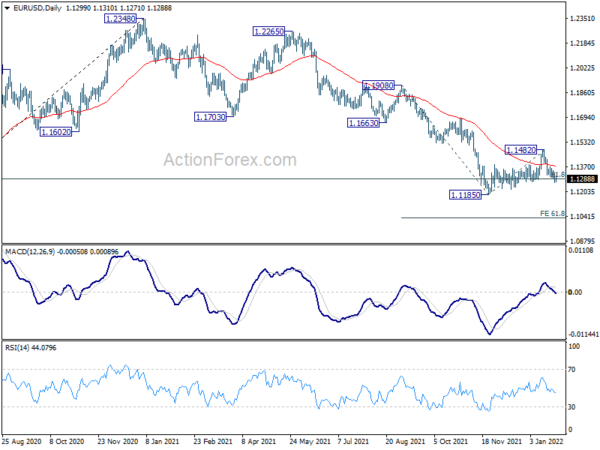Screen dimensions: 600x450
Task: Click the 1.23510 price scale value
Action: (x=582, y=18)
